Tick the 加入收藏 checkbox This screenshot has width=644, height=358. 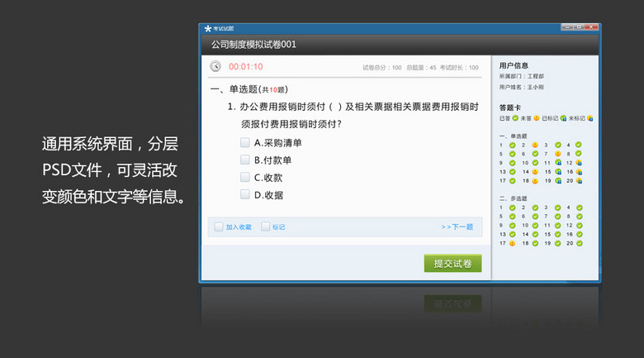click(219, 227)
